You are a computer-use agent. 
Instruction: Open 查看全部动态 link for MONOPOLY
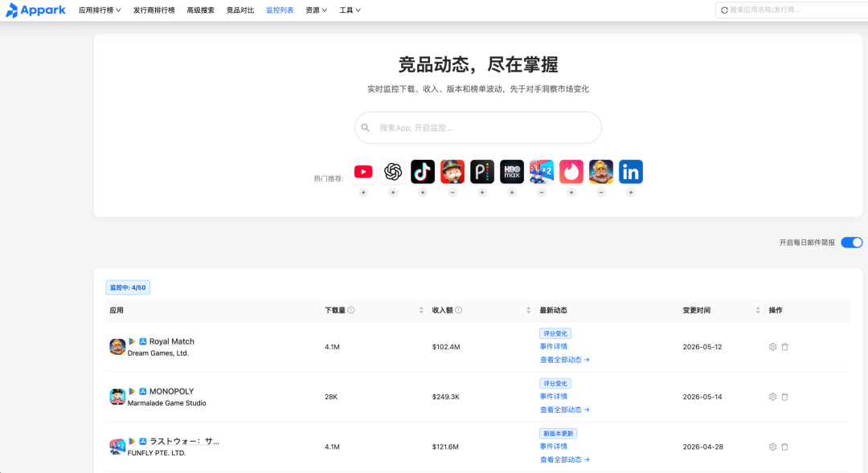pyautogui.click(x=565, y=410)
